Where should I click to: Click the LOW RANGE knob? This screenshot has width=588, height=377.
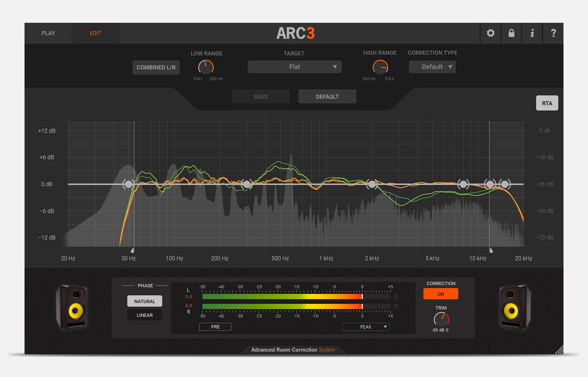pyautogui.click(x=206, y=67)
